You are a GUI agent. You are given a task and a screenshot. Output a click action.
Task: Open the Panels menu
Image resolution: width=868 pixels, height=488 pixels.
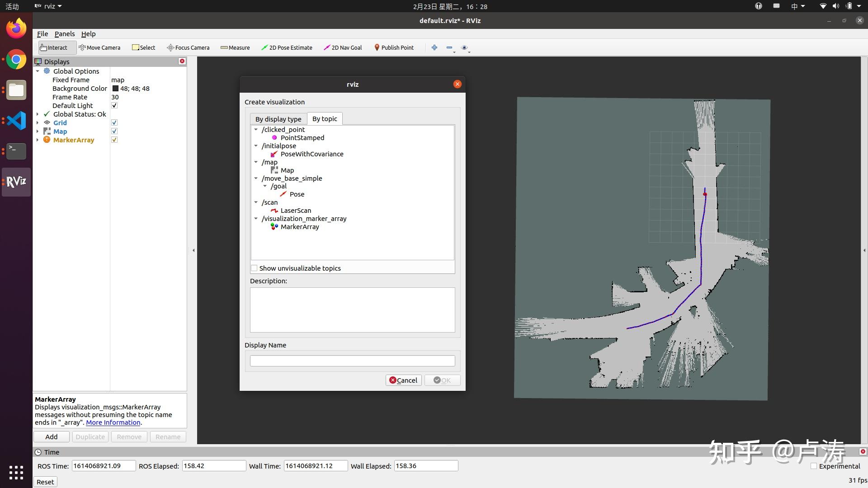(65, 34)
